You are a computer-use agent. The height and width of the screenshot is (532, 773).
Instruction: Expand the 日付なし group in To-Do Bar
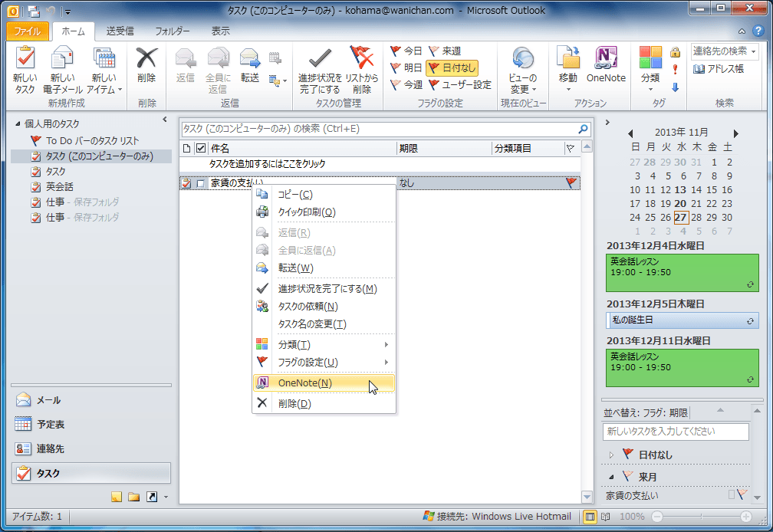click(x=611, y=455)
